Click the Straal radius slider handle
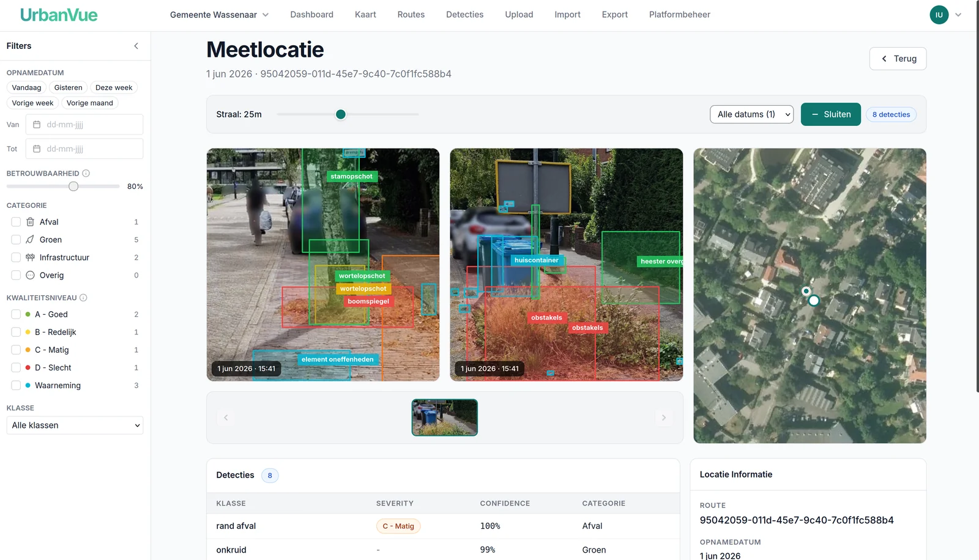 341,114
